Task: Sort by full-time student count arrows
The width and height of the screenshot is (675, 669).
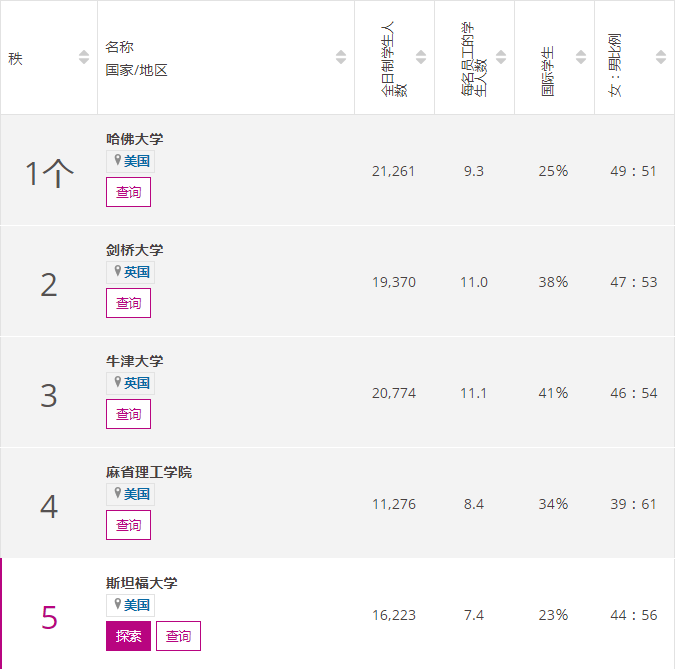Action: [x=421, y=58]
